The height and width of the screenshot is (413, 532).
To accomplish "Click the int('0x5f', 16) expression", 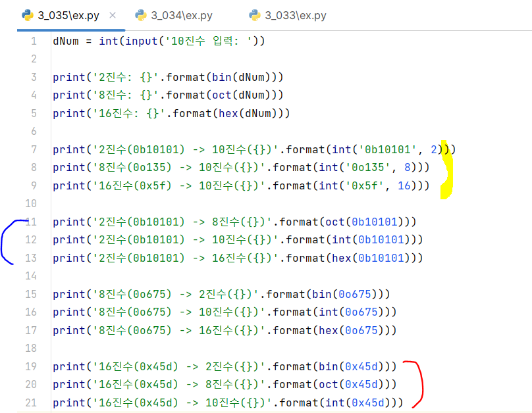I will coord(367,185).
